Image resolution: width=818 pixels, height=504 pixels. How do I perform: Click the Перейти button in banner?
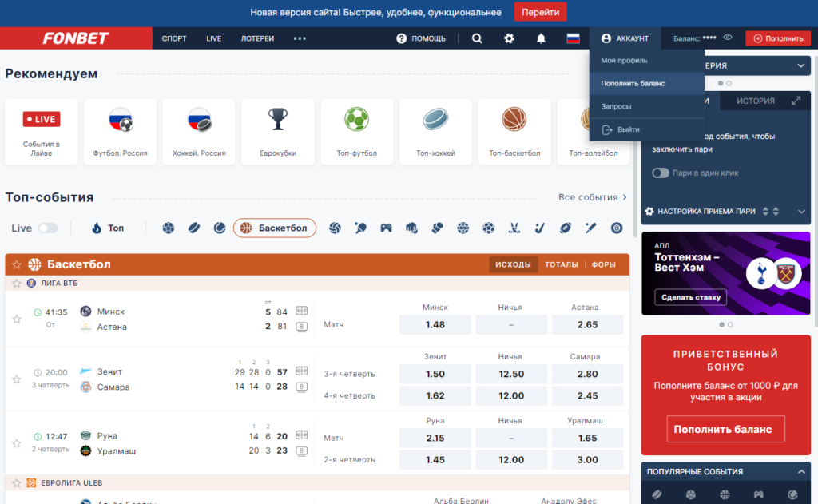pos(541,12)
